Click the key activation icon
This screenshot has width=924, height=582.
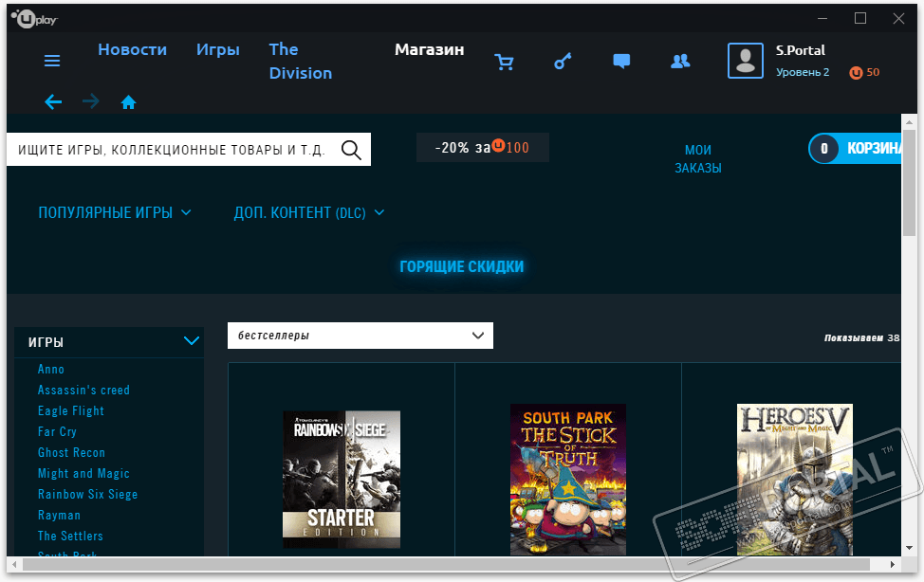coord(563,61)
